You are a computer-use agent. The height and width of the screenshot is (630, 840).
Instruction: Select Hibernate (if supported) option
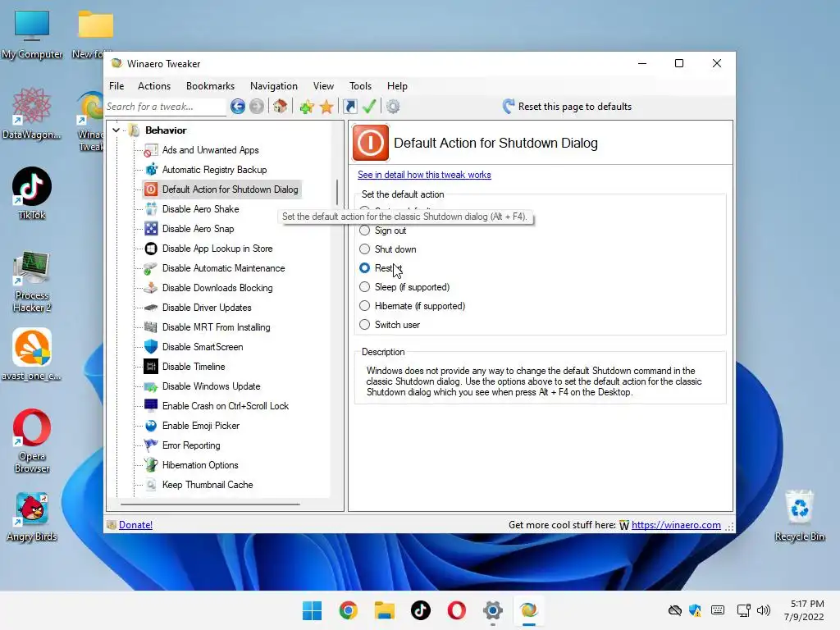pyautogui.click(x=365, y=306)
